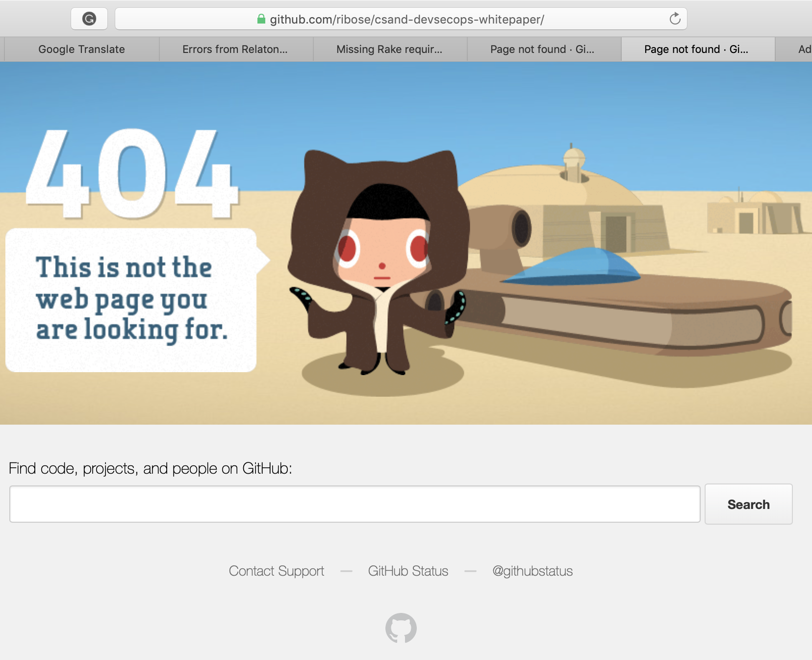Click the GitHub Octocat logo in footer
The image size is (812, 660).
pos(401,628)
